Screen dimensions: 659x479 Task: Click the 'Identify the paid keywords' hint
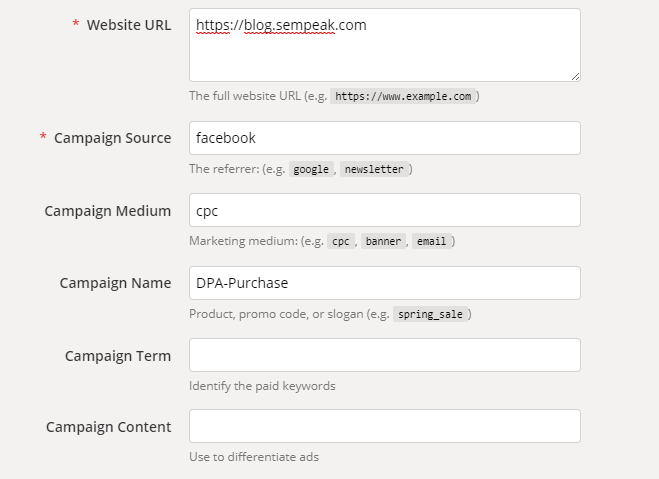(262, 386)
